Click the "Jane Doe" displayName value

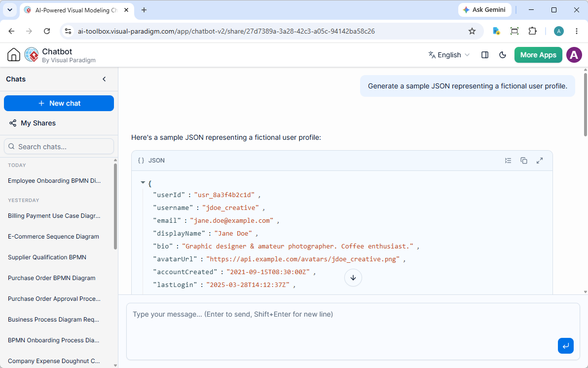point(233,234)
